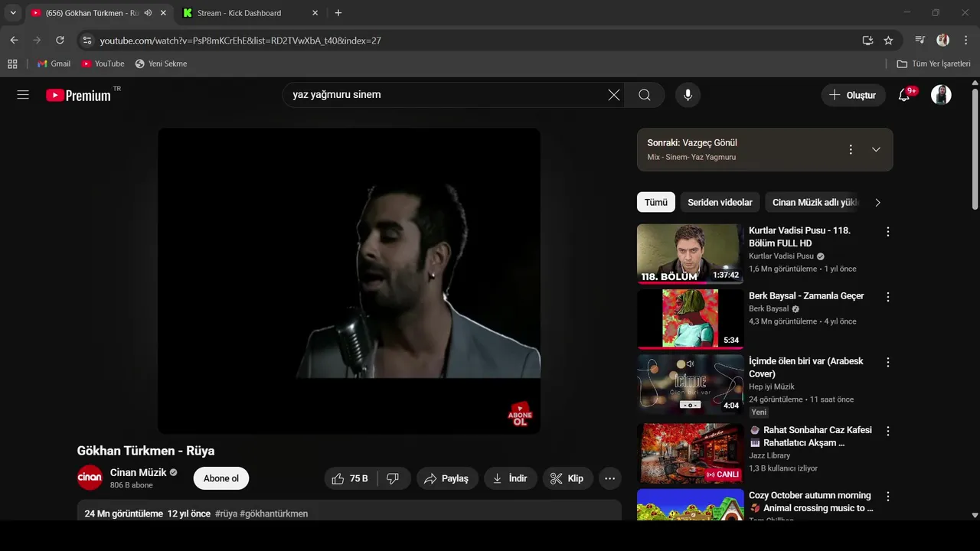The image size is (980, 551).
Task: Open options for İçimde ölen biri var
Action: (888, 362)
